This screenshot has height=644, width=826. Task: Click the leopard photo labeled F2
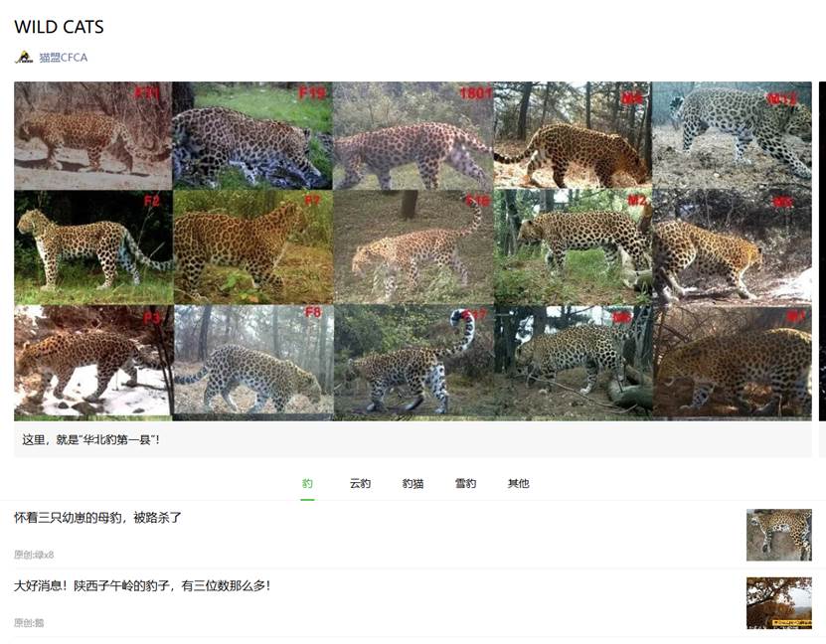pyautogui.click(x=93, y=246)
